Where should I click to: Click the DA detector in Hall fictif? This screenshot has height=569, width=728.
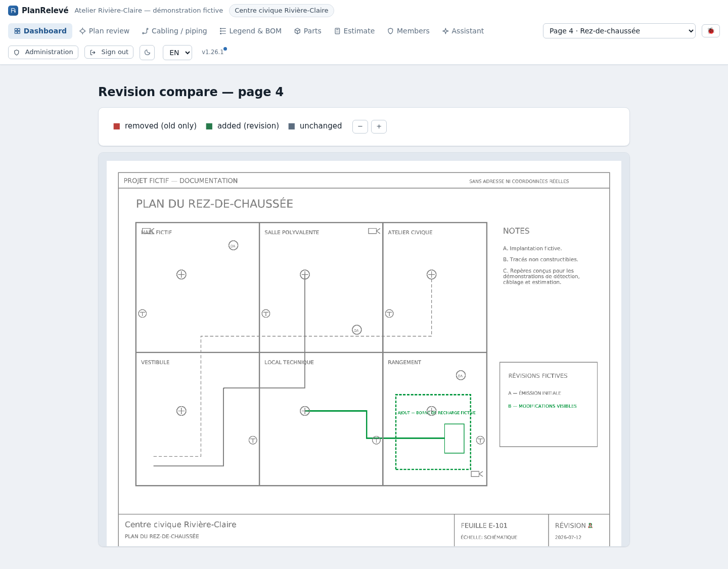233,245
